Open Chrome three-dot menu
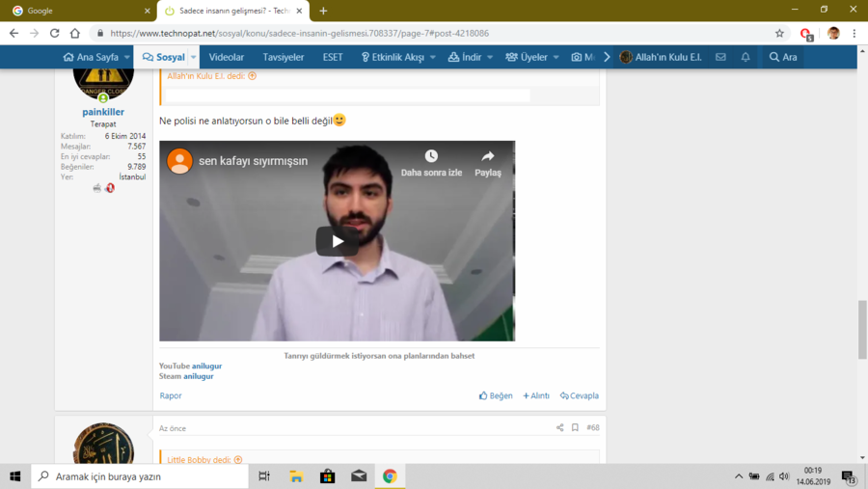The image size is (868, 489). [x=854, y=33]
